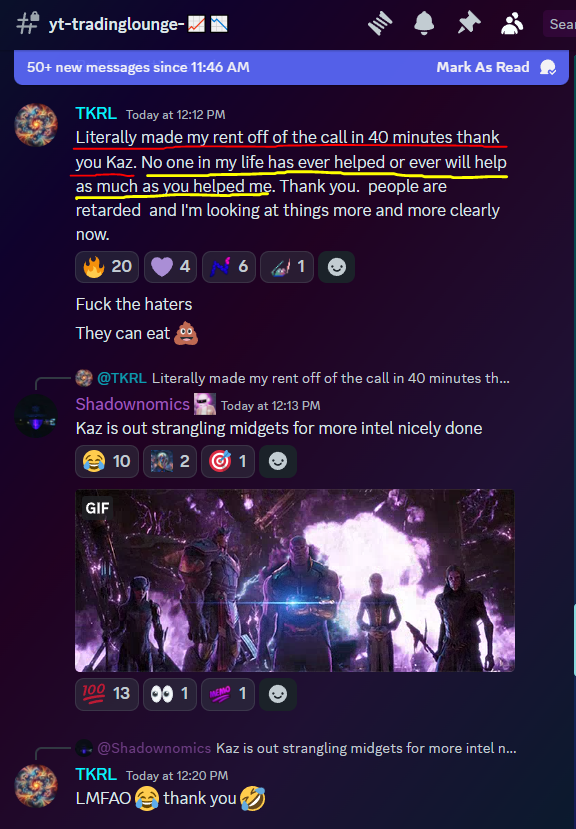Jump to new messages since 11:46 AM
The image size is (576, 829).
(138, 67)
